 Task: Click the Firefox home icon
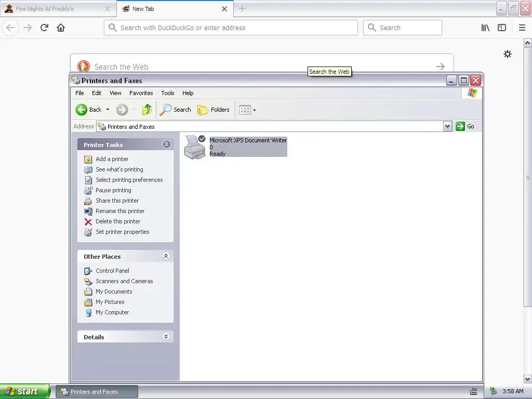point(61,28)
